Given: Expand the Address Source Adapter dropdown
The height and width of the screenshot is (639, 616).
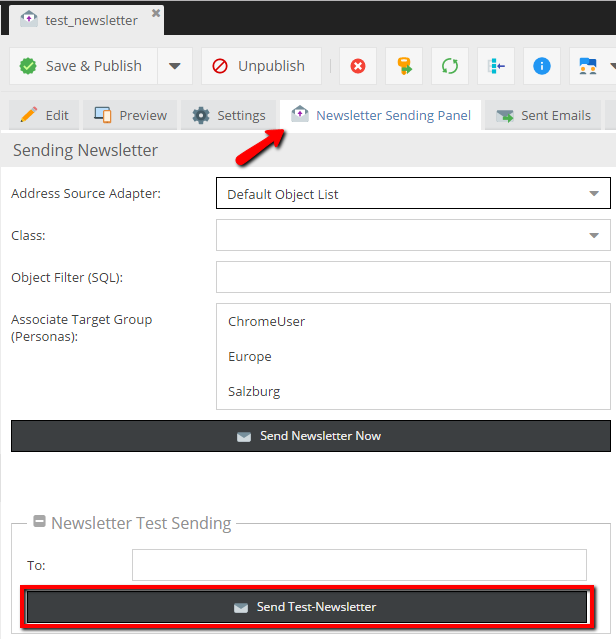Looking at the screenshot, I should tap(594, 194).
